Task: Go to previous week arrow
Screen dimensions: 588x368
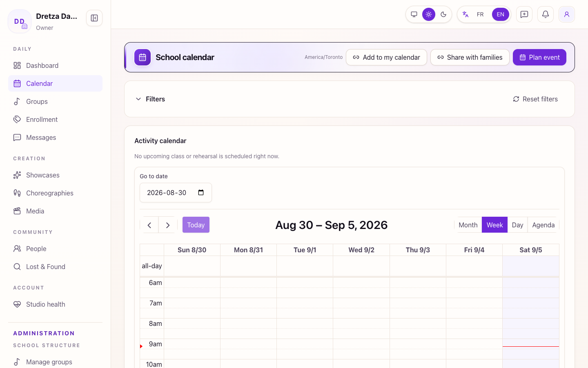Action: (x=149, y=225)
